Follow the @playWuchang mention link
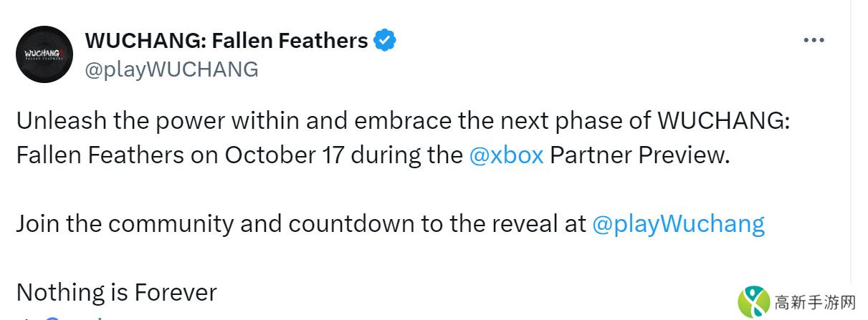 pyautogui.click(x=678, y=224)
